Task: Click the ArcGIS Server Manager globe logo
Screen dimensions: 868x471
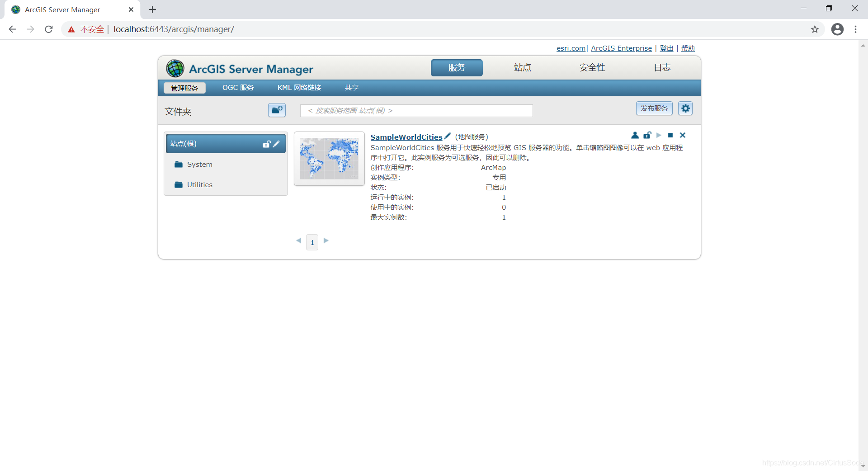Action: point(175,68)
